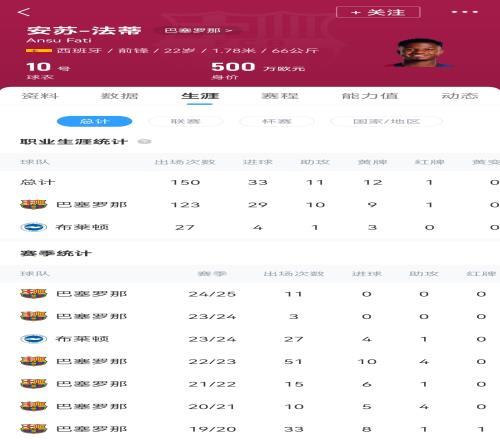
Task: Tap the Barcelona crest for season 24/25
Action: point(34,294)
